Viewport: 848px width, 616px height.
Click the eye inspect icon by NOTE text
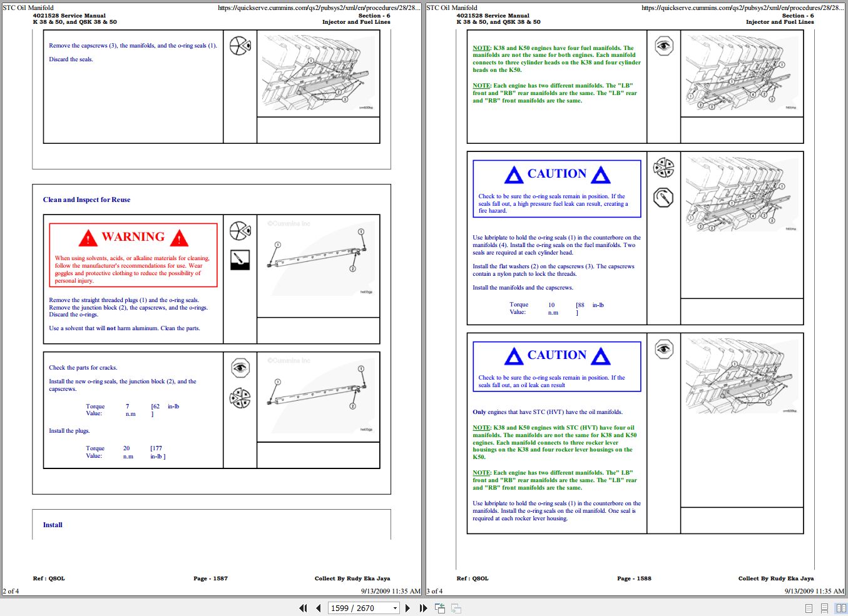point(664,46)
